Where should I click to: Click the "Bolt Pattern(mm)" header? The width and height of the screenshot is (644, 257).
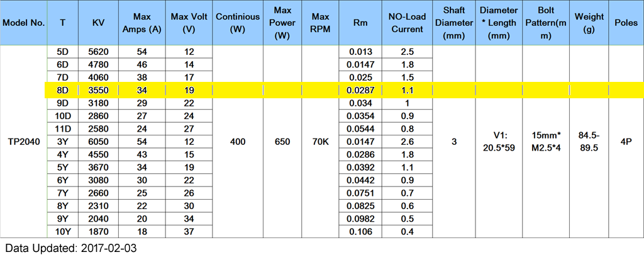coord(546,23)
